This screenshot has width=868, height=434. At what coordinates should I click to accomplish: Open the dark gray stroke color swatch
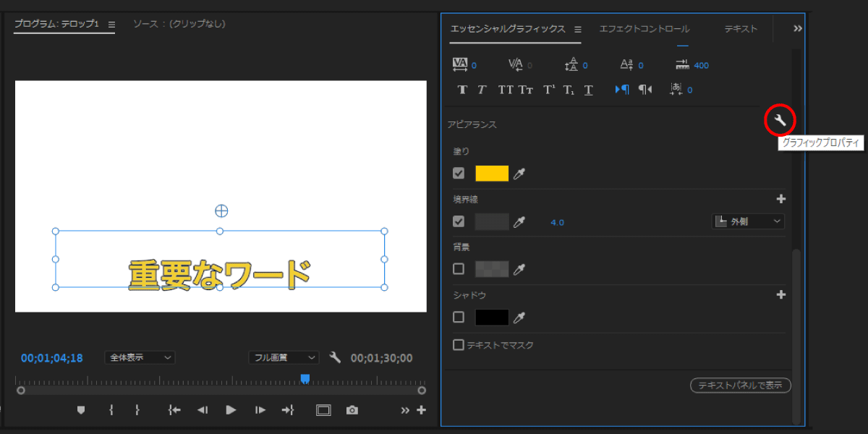pos(492,221)
